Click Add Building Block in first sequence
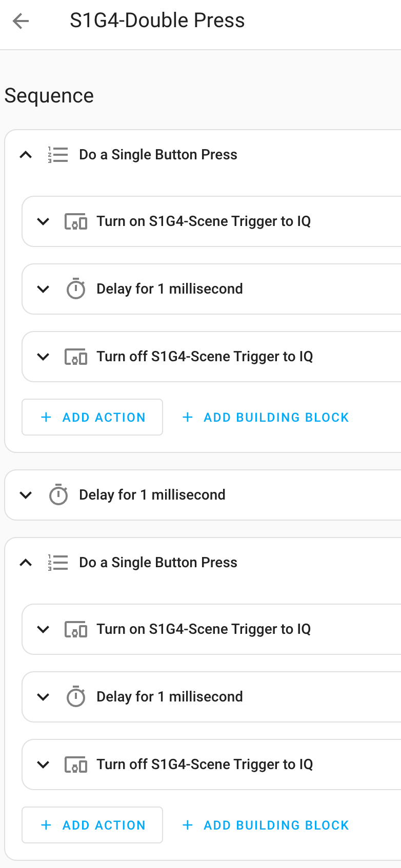Image resolution: width=401 pixels, height=868 pixels. [x=266, y=417]
